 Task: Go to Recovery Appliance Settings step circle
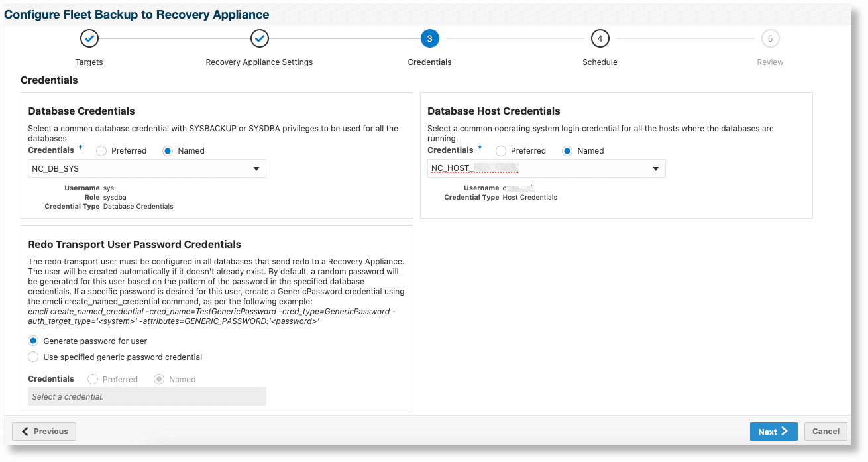pyautogui.click(x=260, y=39)
